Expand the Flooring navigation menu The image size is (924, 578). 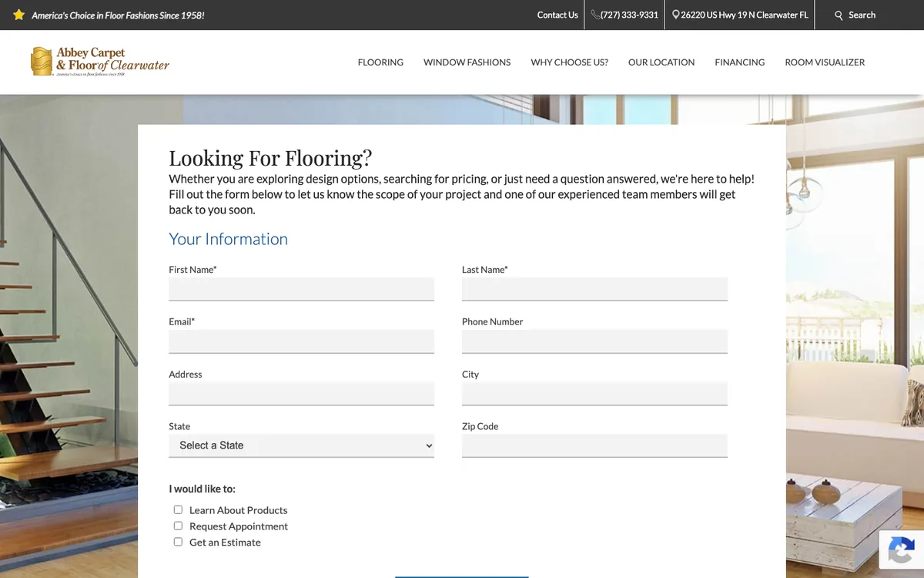pos(380,62)
